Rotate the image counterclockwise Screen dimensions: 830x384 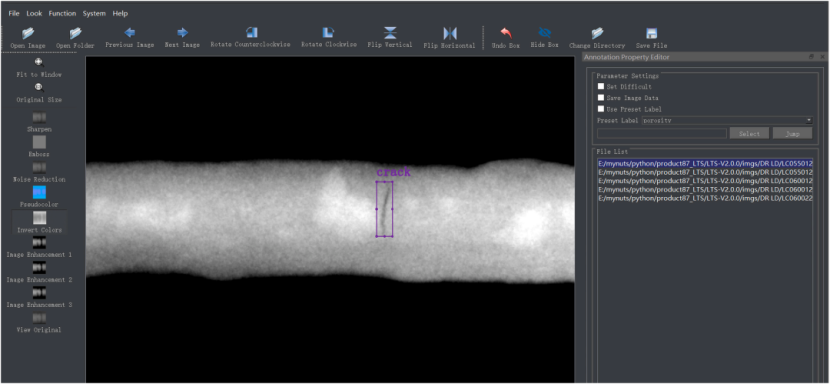click(x=251, y=33)
